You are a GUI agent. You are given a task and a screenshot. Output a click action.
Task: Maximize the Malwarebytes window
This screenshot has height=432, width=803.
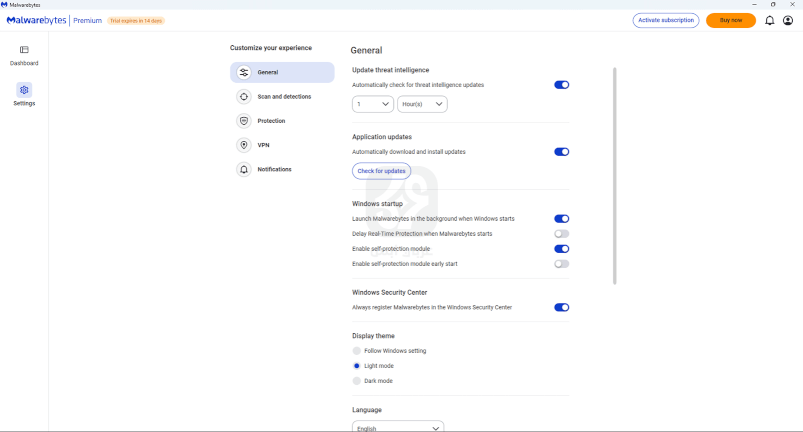click(773, 5)
